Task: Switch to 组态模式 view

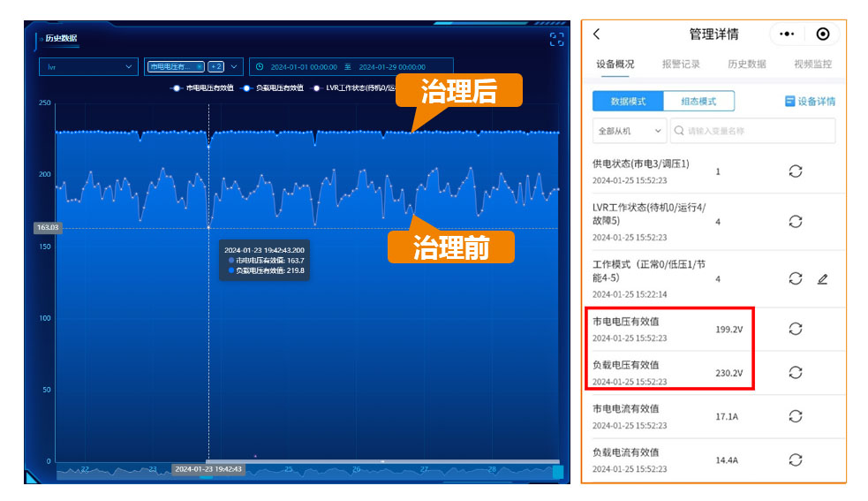Action: (x=698, y=102)
